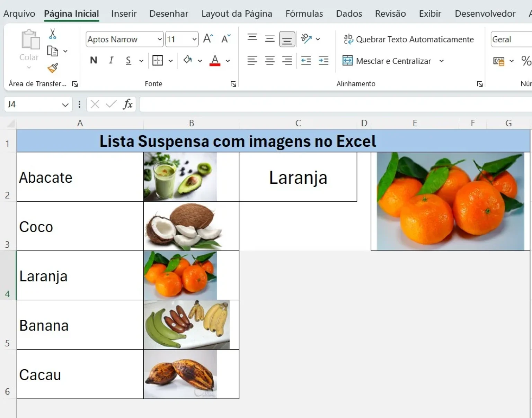The height and width of the screenshot is (418, 532).
Task: Apply the cell borders icon
Action: point(158,61)
